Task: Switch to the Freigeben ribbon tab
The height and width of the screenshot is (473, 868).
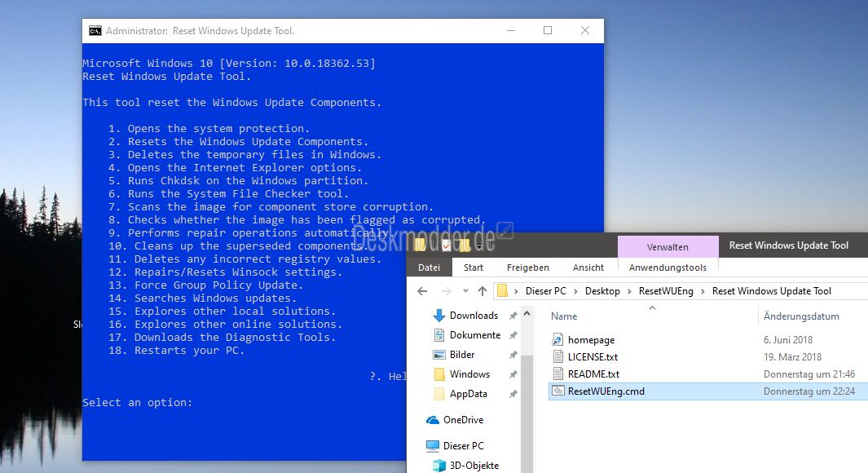Action: [528, 267]
